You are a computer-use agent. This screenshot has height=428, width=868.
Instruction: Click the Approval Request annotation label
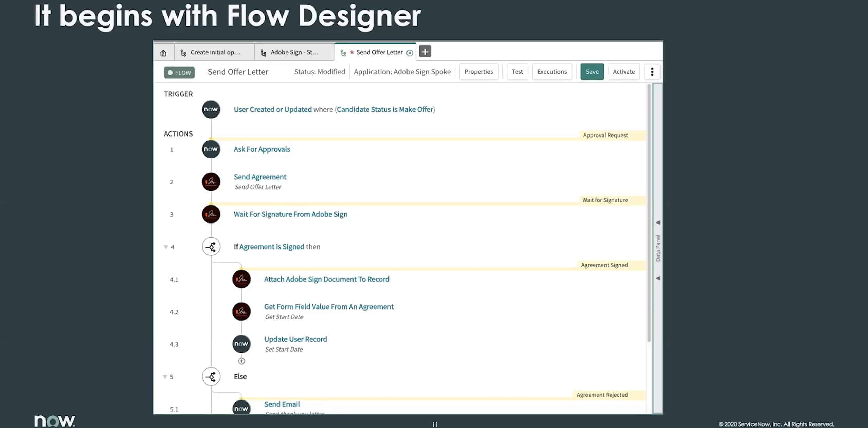click(x=605, y=135)
